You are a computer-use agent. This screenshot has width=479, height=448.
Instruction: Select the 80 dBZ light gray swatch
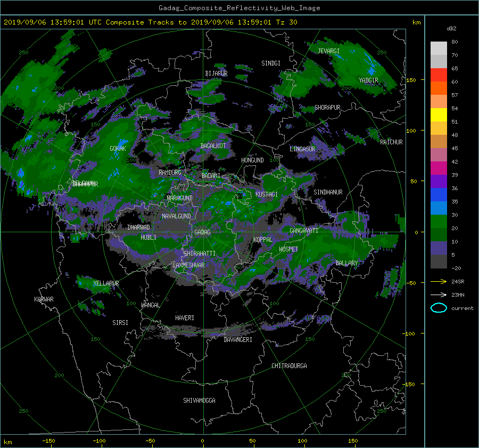tap(439, 48)
